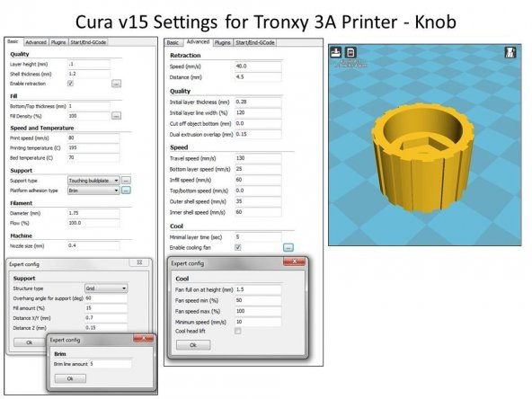Click Filament Flow field

93,223
